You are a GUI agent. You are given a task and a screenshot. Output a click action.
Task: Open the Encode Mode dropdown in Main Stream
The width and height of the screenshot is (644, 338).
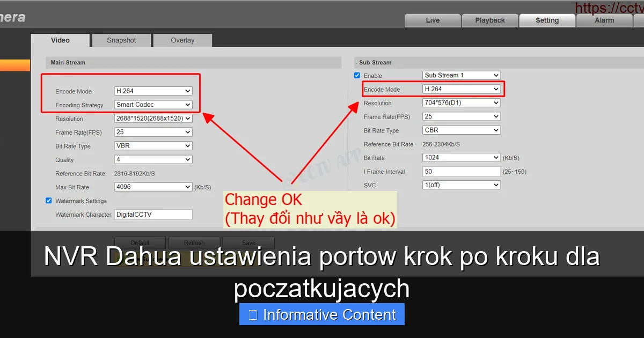pyautogui.click(x=153, y=91)
